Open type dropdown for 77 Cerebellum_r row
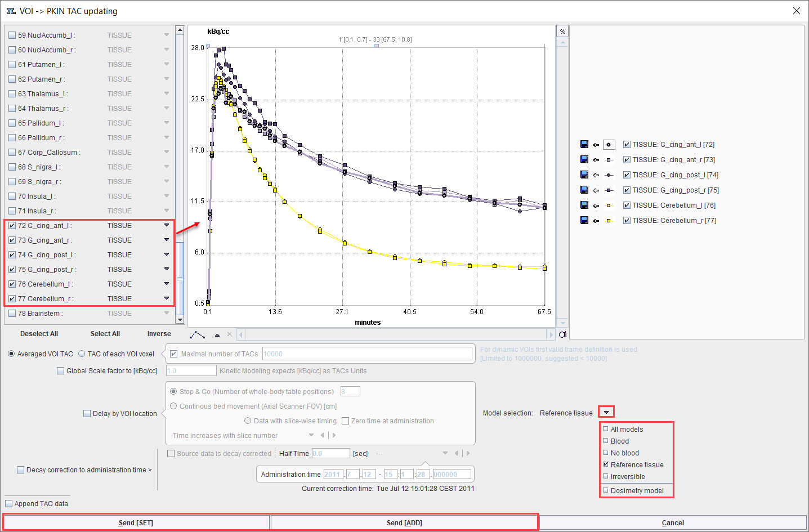Image resolution: width=809 pixels, height=532 pixels. coord(167,298)
